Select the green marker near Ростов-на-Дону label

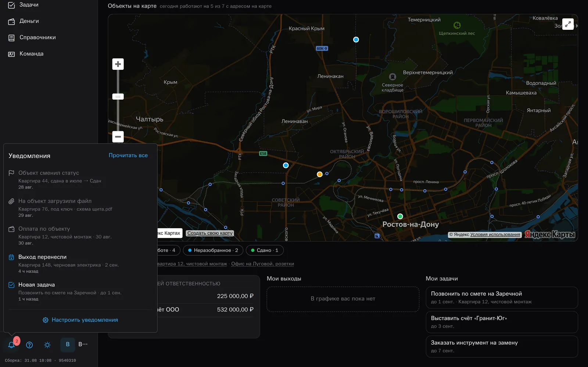400,216
